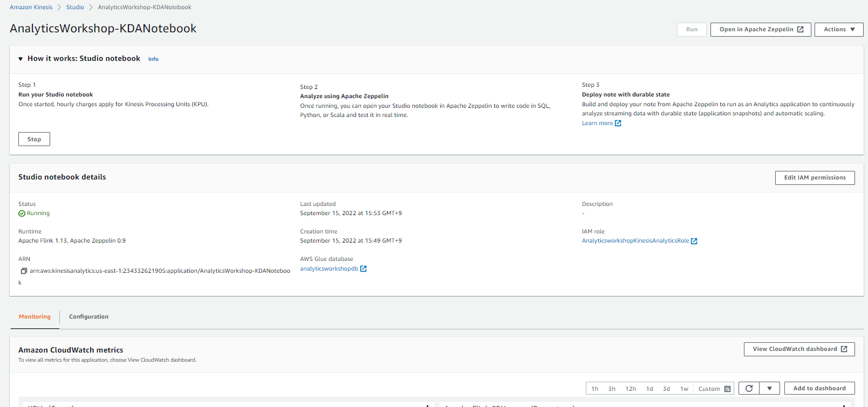Click 'Deploy note with durable state' heading
Screen dimensions: 868x407
pyautogui.click(x=626, y=95)
